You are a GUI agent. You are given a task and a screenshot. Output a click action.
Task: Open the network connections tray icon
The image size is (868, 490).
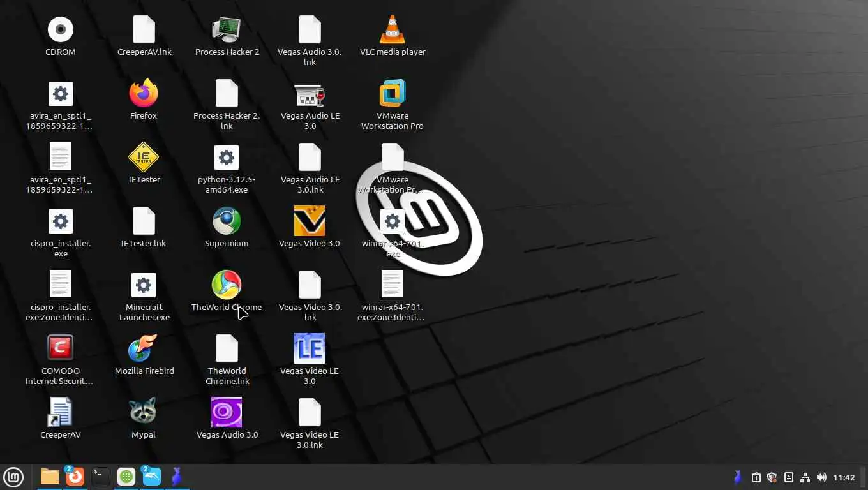click(x=805, y=477)
